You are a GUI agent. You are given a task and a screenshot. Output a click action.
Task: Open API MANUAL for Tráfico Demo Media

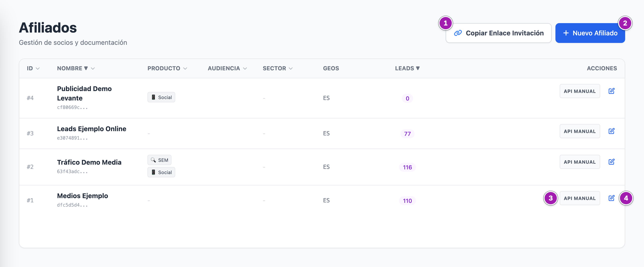(580, 162)
